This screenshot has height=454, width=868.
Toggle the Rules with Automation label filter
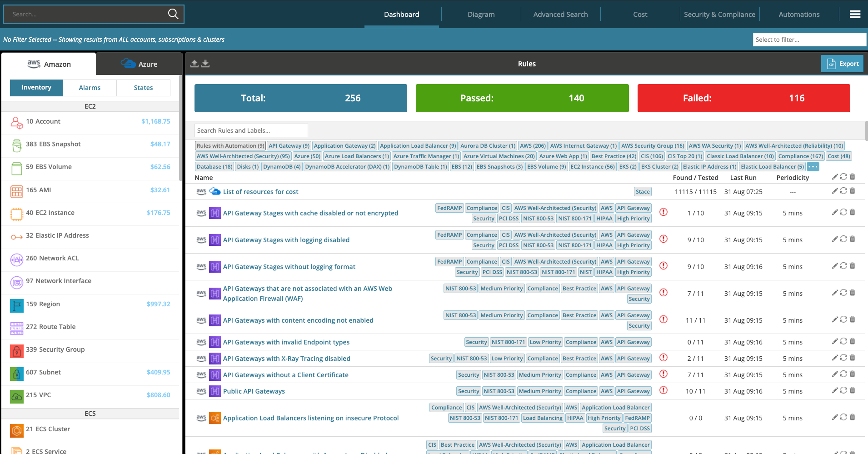coord(230,146)
